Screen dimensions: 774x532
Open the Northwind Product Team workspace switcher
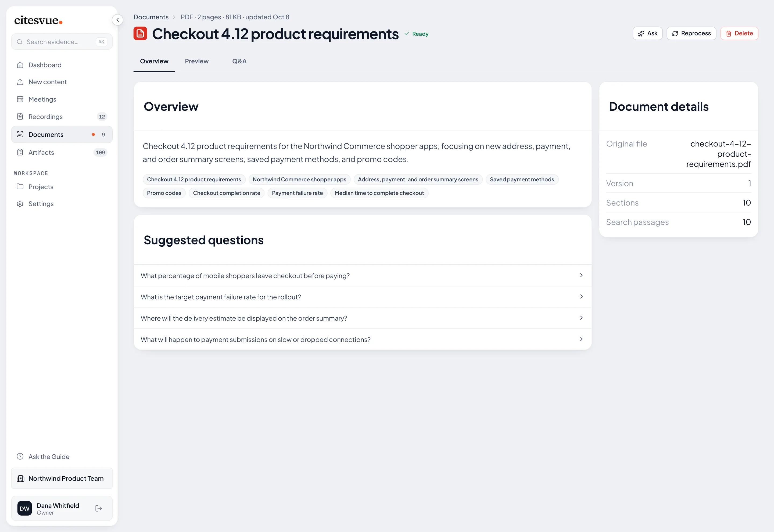click(x=62, y=479)
